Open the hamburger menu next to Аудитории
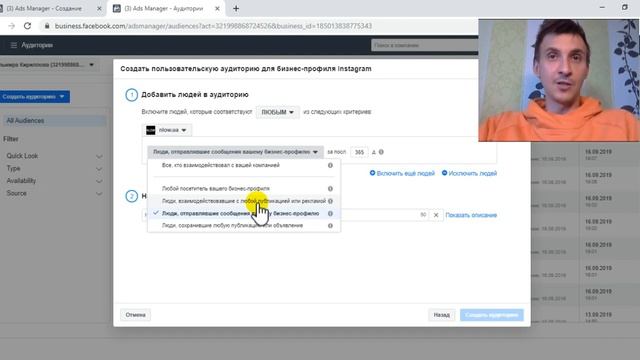Image resolution: width=640 pixels, height=360 pixels. click(13, 45)
